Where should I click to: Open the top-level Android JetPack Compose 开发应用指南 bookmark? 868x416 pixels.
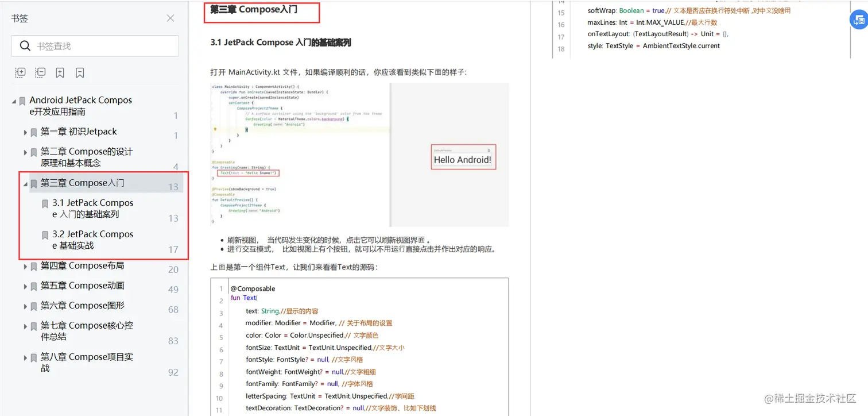80,106
